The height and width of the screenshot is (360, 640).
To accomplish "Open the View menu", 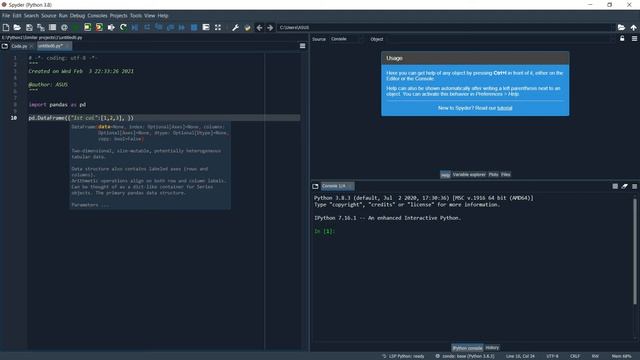I will click(x=149, y=16).
